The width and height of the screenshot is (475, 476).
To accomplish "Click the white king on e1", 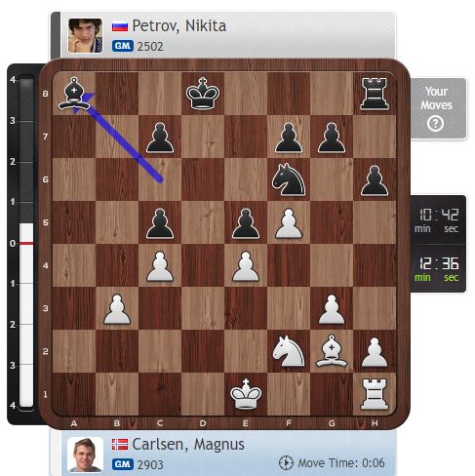I will pyautogui.click(x=246, y=394).
